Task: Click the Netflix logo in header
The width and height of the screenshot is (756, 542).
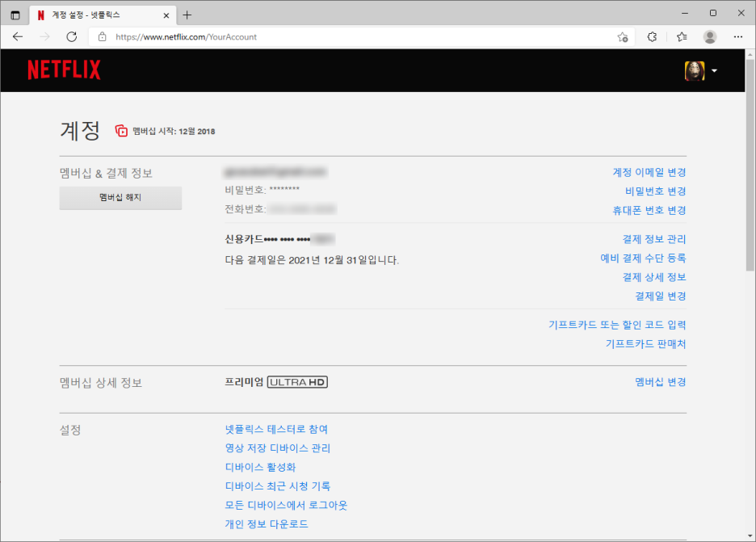Action: (x=64, y=70)
